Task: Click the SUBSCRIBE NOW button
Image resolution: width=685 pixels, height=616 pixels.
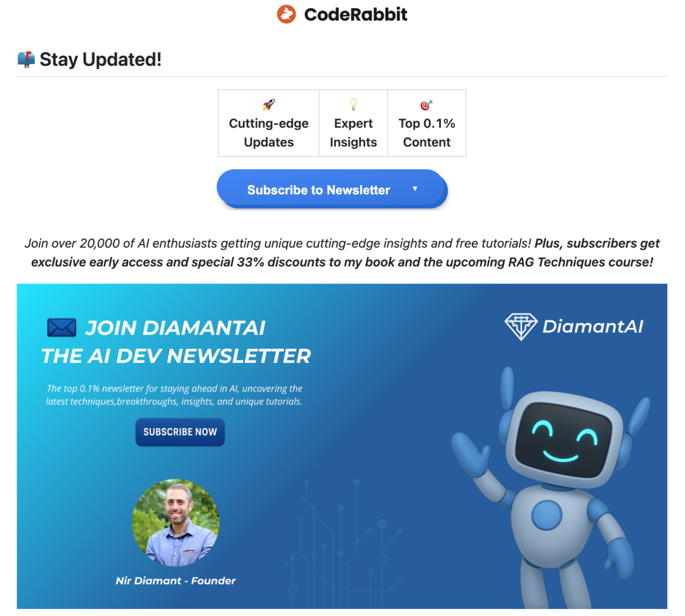Action: click(x=180, y=431)
